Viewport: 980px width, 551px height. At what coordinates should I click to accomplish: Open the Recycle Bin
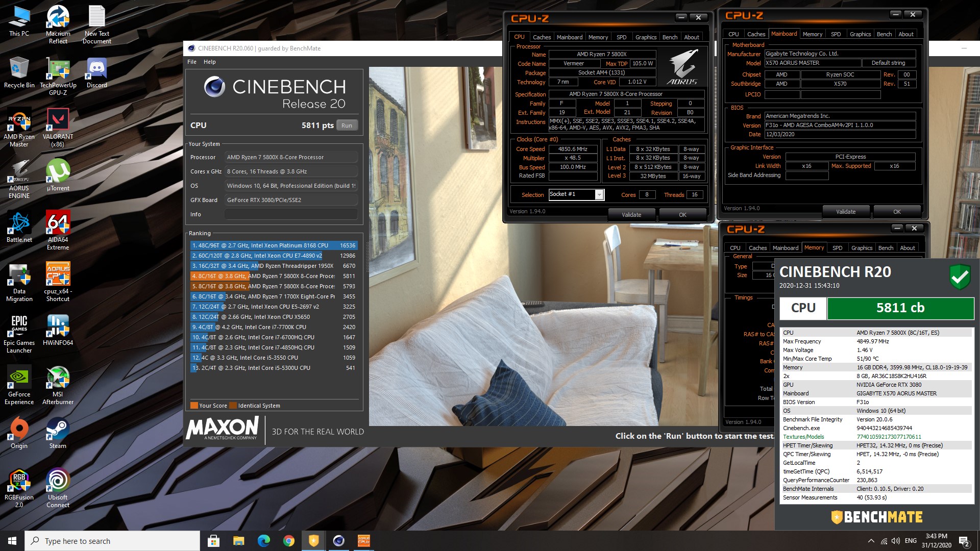[19, 73]
